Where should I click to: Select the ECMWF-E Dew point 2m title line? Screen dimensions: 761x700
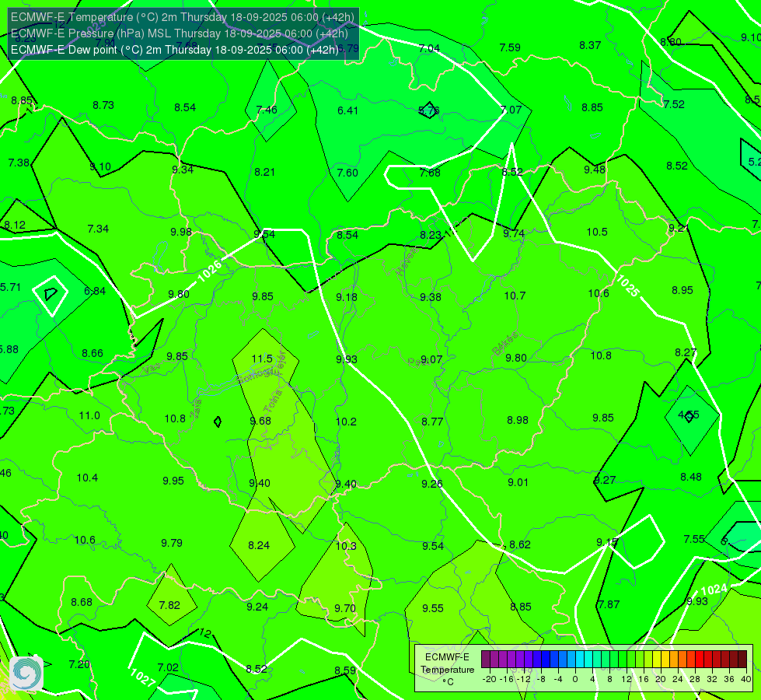coord(175,50)
